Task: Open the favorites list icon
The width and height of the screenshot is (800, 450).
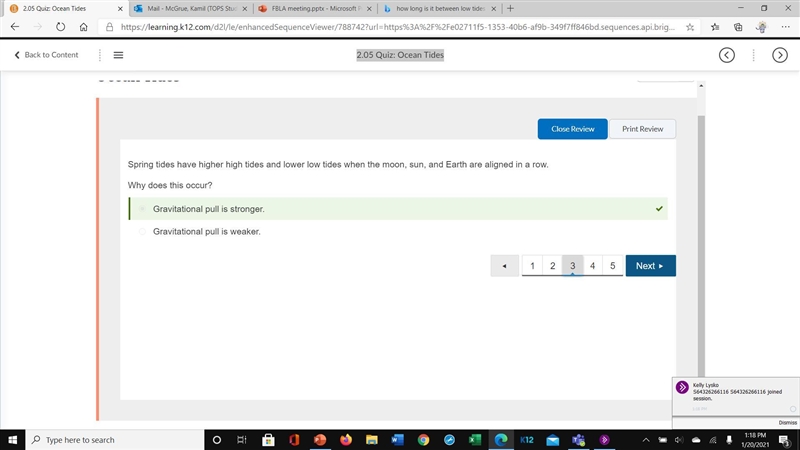Action: [715, 27]
